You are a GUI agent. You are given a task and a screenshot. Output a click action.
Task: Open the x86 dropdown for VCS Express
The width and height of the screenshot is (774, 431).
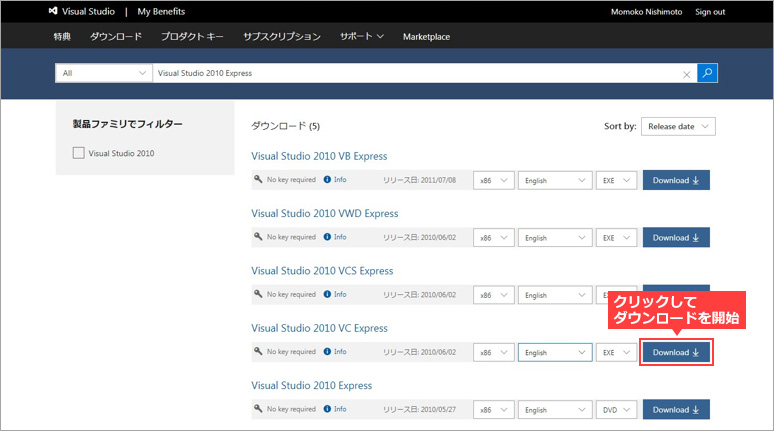click(x=494, y=295)
